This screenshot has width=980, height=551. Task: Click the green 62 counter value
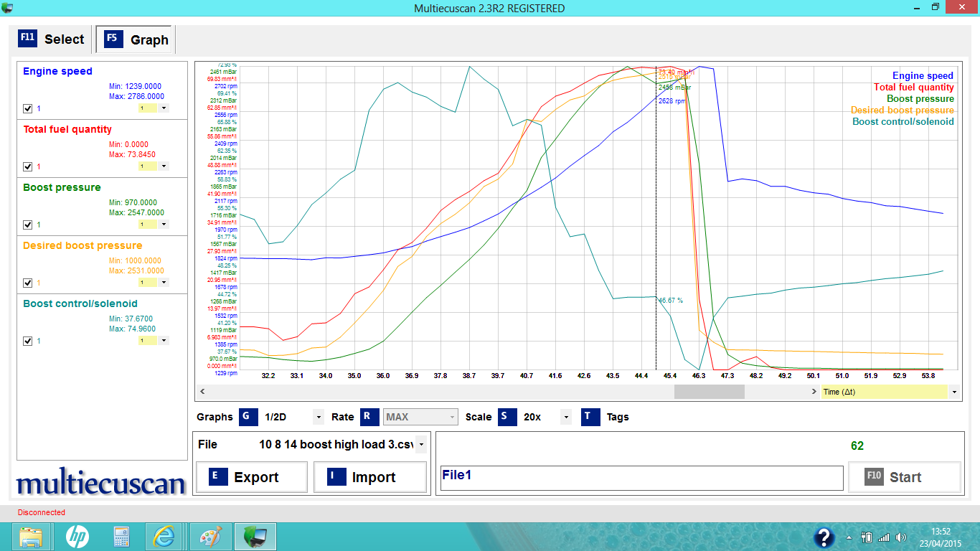pos(857,446)
